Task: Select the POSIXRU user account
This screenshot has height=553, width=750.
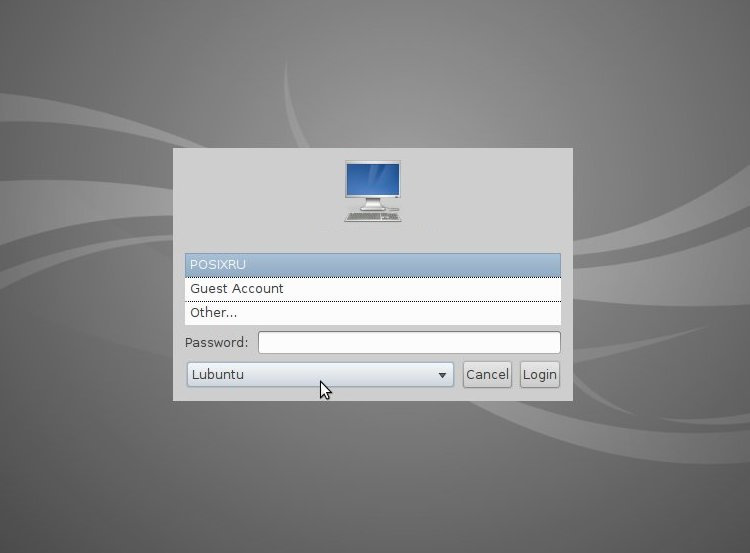Action: (373, 265)
